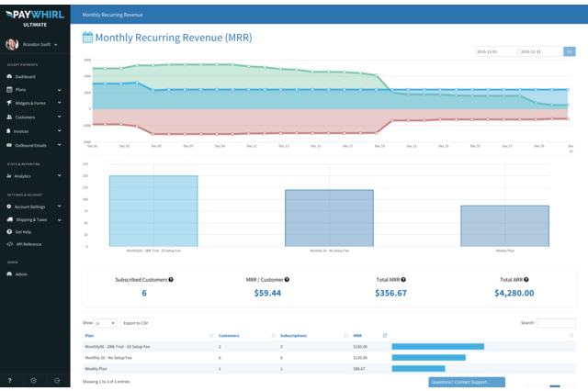The image size is (588, 391).
Task: Click the Admin home icon
Action: coord(9,274)
